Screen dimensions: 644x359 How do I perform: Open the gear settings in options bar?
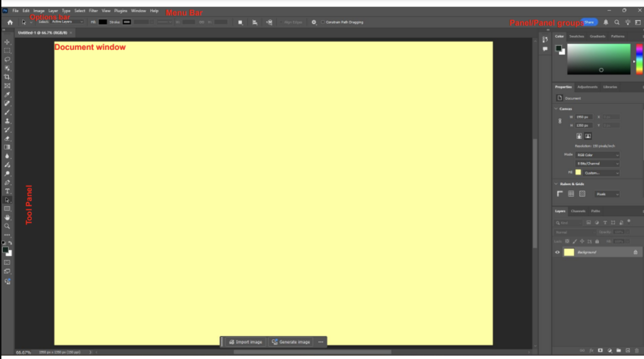click(x=314, y=22)
